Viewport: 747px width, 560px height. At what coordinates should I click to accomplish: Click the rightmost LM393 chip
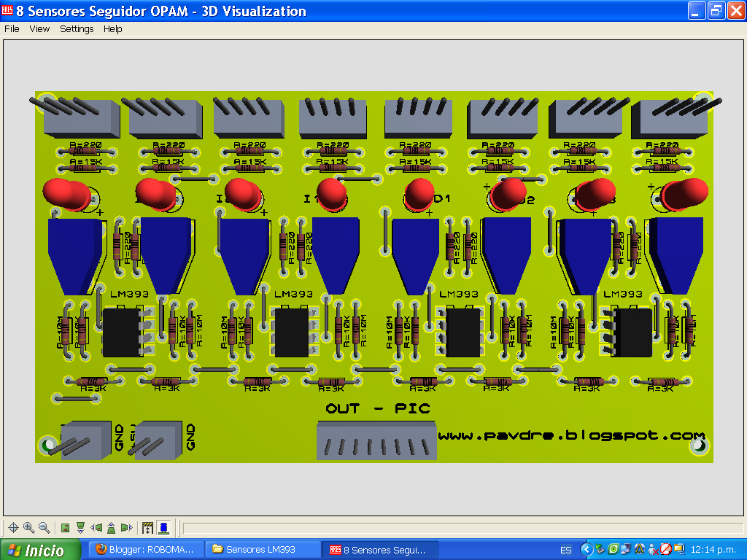click(632, 332)
